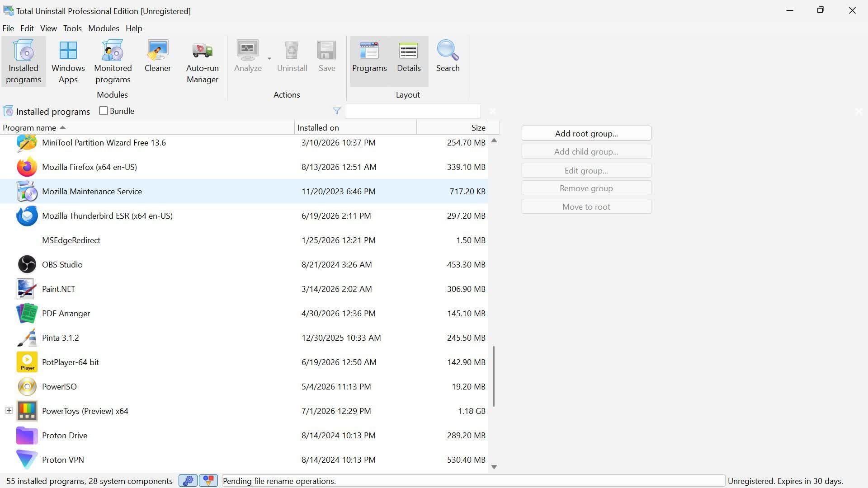Click the Paint.NET icon
868x488 pixels.
(27, 289)
